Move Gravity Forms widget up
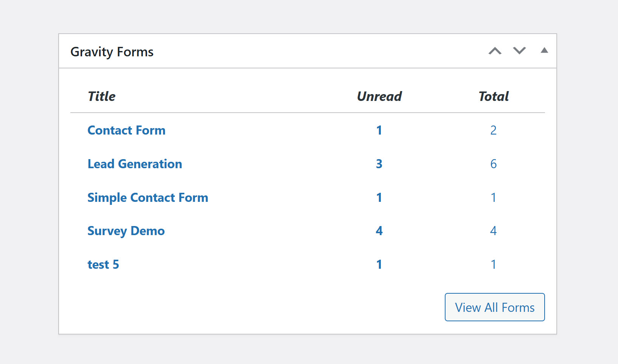Viewport: 618px width, 364px height. (495, 51)
